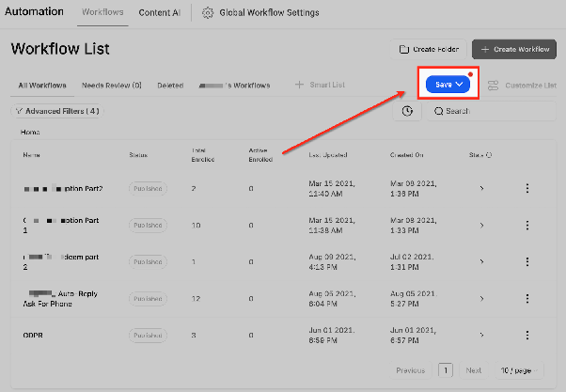Viewport: 566px width, 392px height.
Task: Select the All Workflows tab
Action: point(42,86)
